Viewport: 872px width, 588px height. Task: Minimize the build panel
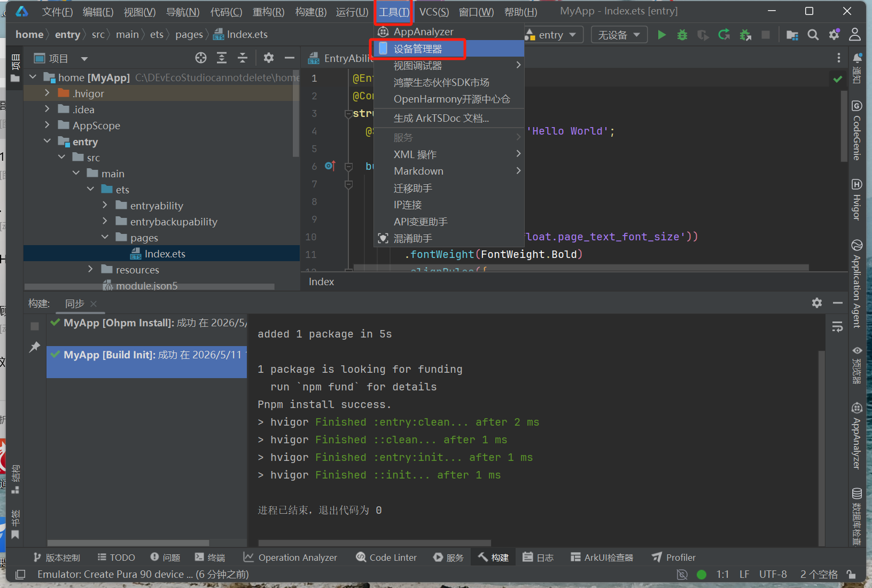[838, 303]
